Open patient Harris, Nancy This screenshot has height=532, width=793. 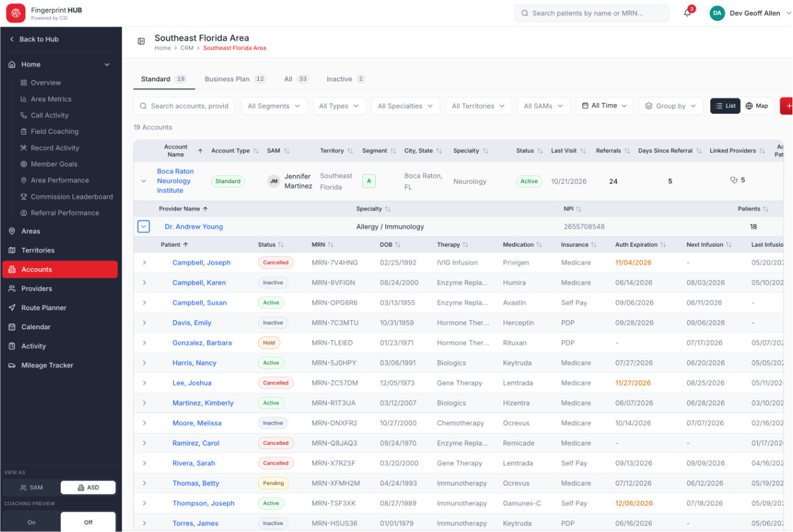click(195, 363)
